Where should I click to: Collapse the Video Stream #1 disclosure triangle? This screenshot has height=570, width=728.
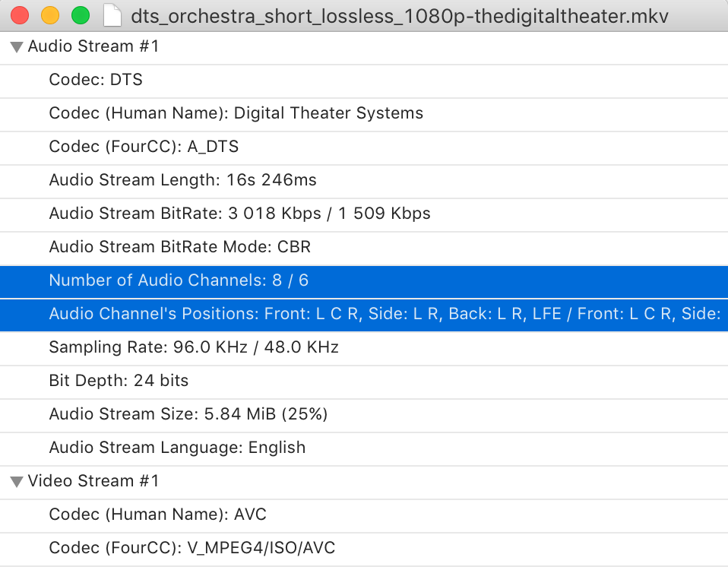point(17,481)
